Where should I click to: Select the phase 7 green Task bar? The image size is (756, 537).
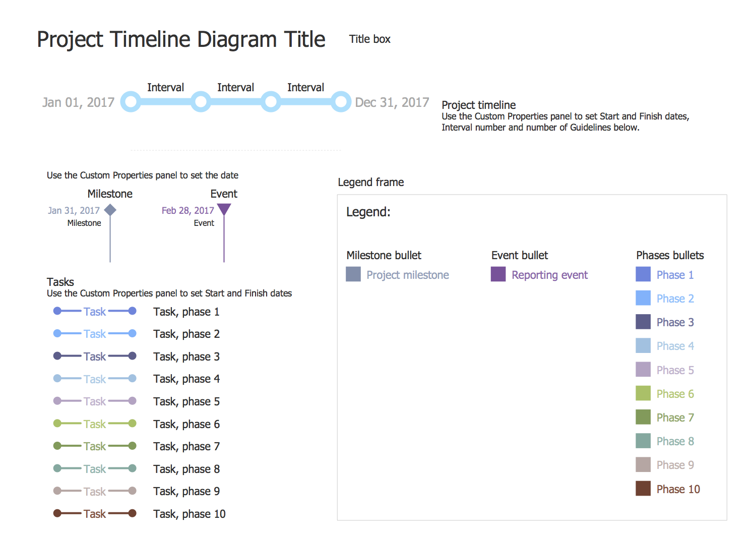[x=95, y=446]
